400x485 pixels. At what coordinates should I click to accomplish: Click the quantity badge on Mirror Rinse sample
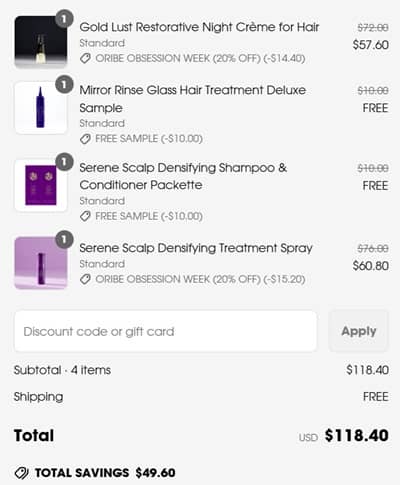(x=64, y=84)
